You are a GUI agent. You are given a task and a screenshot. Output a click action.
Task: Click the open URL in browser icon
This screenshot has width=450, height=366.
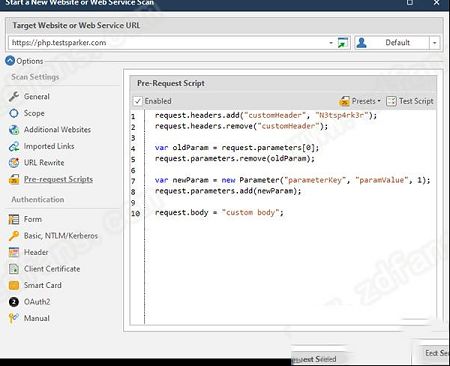click(x=343, y=43)
